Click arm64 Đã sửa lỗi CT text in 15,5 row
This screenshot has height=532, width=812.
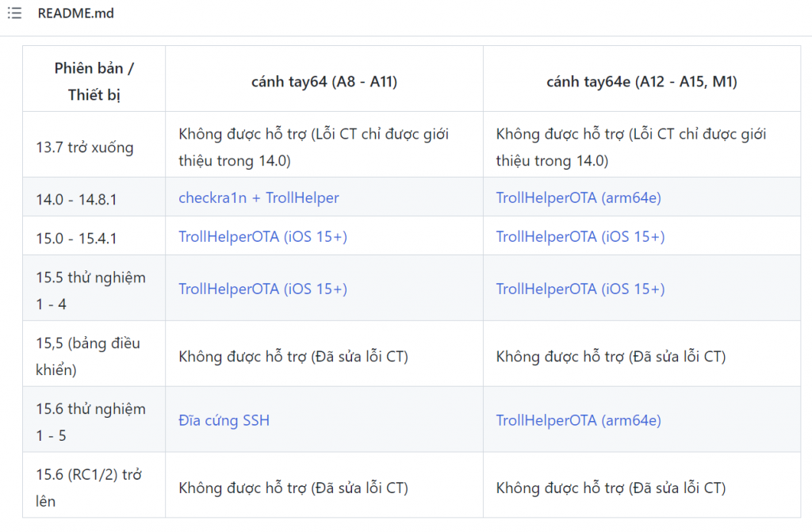(293, 357)
